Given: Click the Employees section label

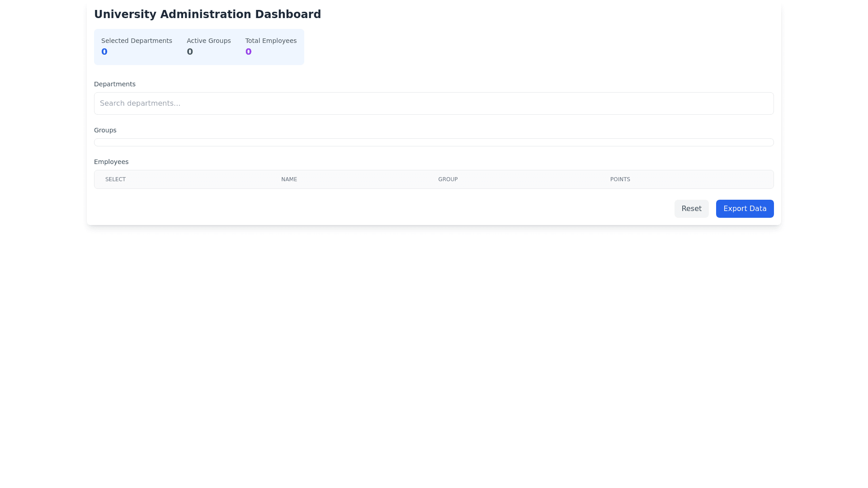Looking at the screenshot, I should (111, 162).
